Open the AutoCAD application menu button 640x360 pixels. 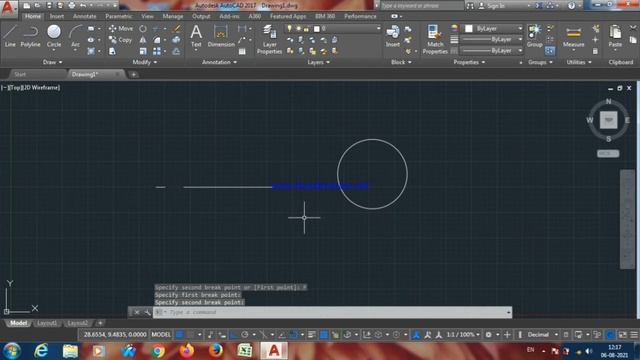pyautogui.click(x=8, y=8)
